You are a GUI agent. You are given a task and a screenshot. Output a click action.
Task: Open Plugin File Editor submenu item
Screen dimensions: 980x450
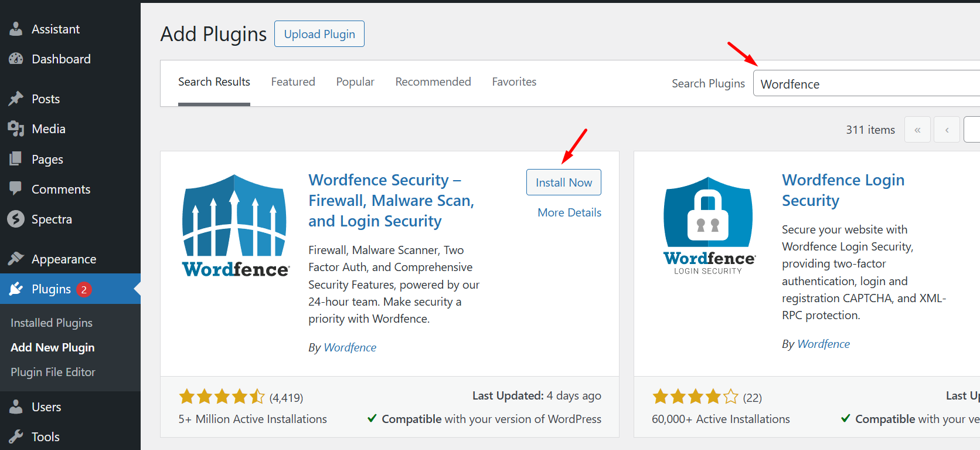(x=53, y=372)
